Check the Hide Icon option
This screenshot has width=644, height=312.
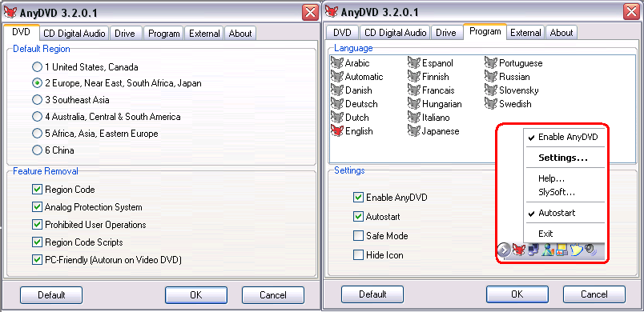coord(358,255)
